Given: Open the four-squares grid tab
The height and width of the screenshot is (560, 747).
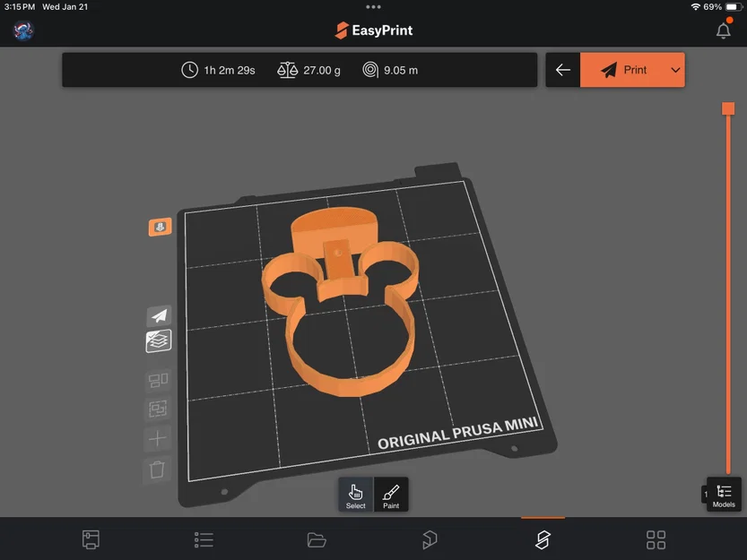Looking at the screenshot, I should [x=656, y=539].
